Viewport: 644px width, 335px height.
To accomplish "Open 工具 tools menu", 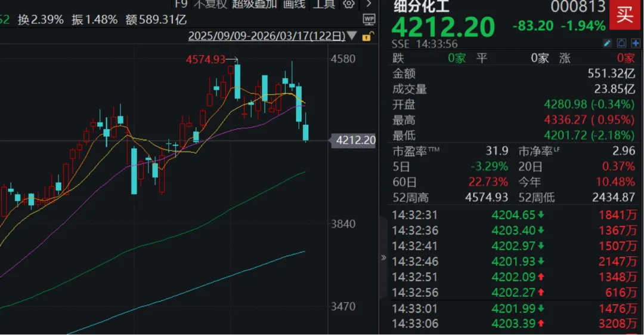I will pyautogui.click(x=324, y=4).
